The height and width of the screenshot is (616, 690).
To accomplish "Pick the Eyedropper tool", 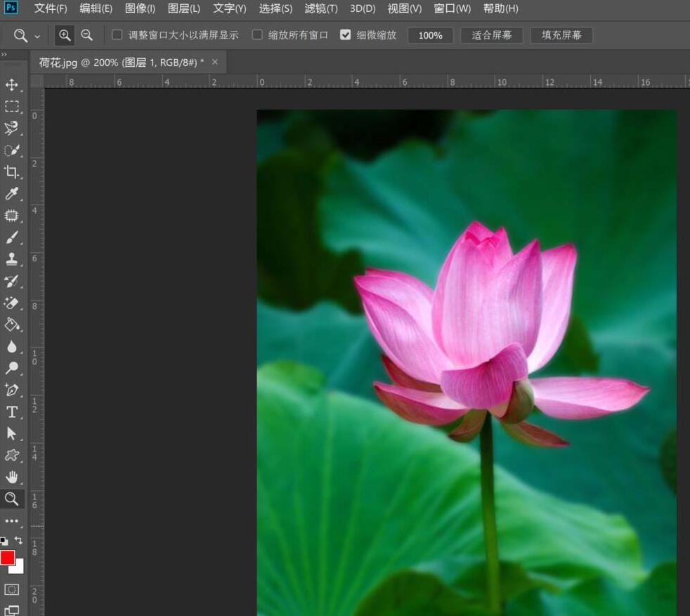I will (11, 194).
